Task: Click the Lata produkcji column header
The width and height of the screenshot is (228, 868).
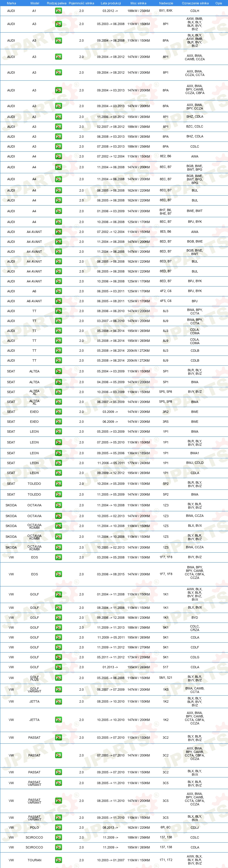Action: (x=111, y=3)
